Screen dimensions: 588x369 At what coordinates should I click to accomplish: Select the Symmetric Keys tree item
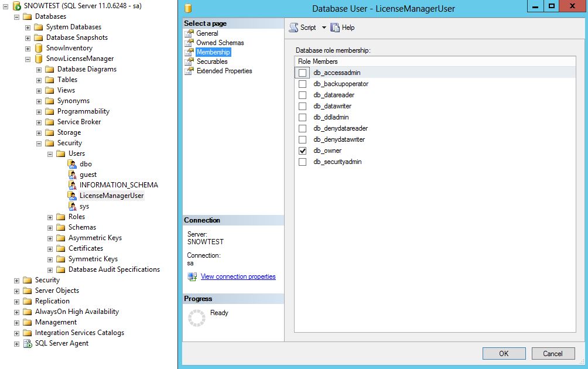93,259
